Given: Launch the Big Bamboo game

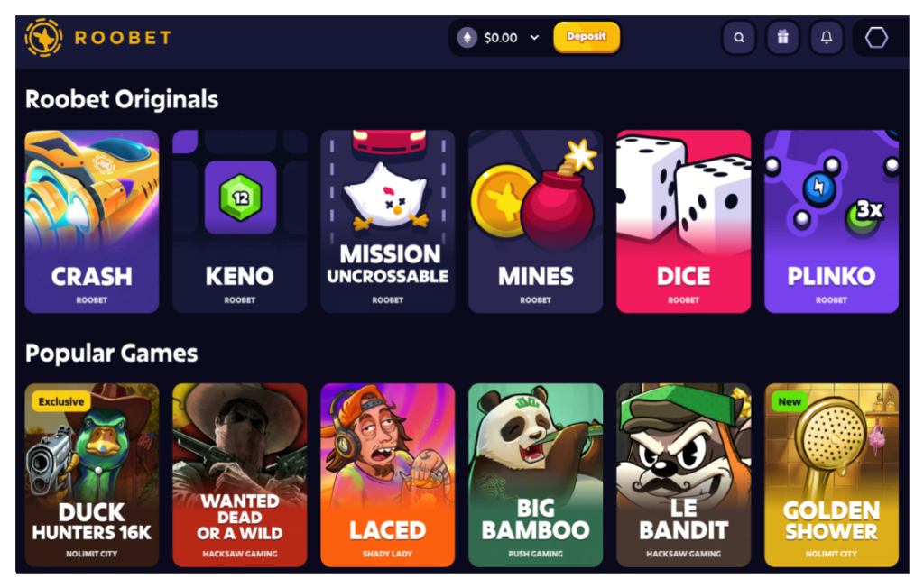Looking at the screenshot, I should pyautogui.click(x=536, y=475).
